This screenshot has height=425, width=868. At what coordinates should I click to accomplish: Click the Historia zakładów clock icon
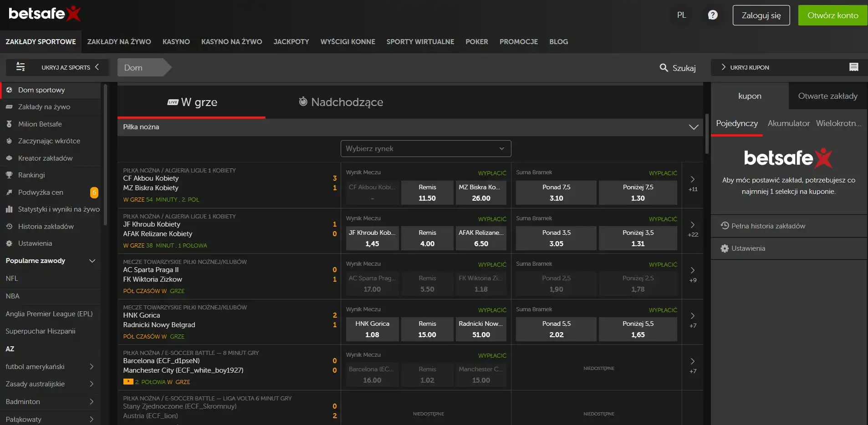(x=9, y=227)
